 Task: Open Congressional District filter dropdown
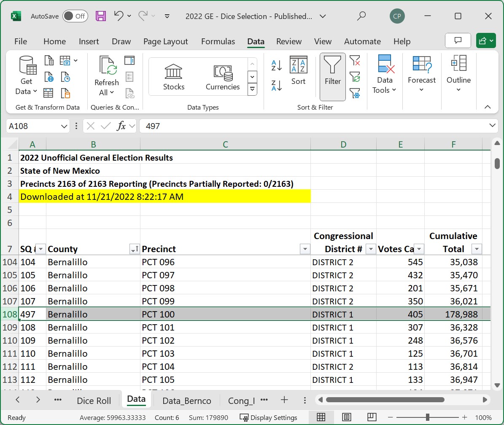[x=371, y=249]
